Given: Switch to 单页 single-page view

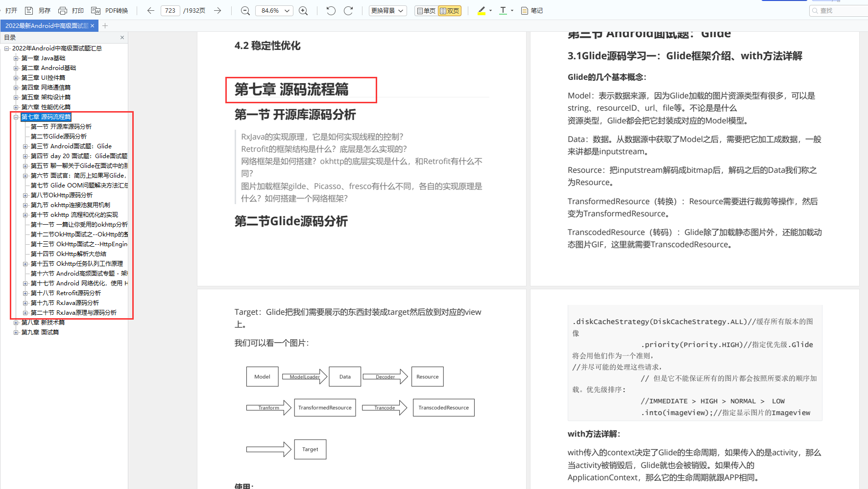Looking at the screenshot, I should 426,11.
